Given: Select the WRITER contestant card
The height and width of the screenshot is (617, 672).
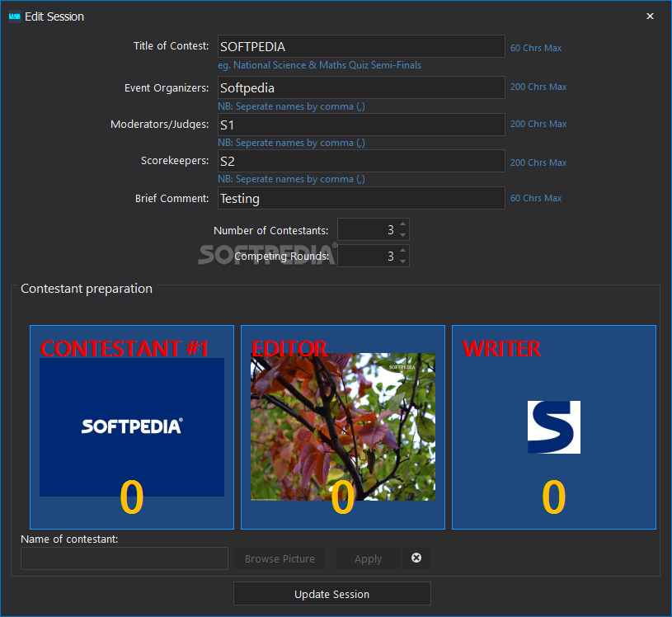Looking at the screenshot, I should (554, 427).
